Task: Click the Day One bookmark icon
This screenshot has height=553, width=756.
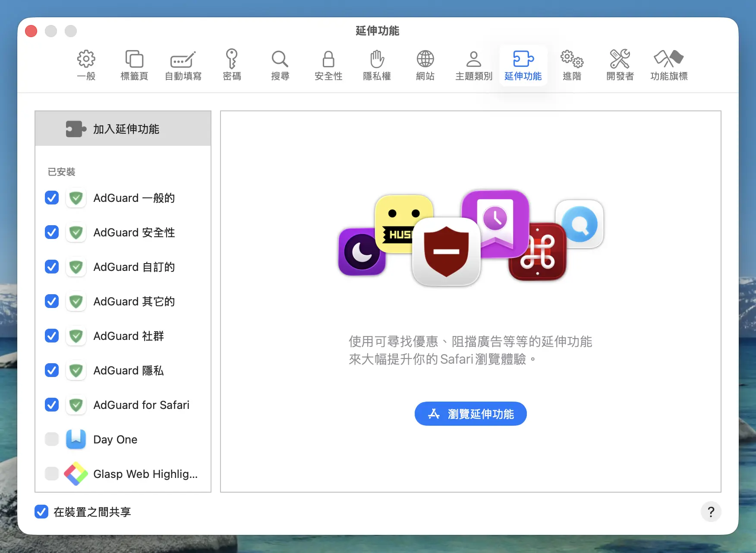Action: coord(76,440)
